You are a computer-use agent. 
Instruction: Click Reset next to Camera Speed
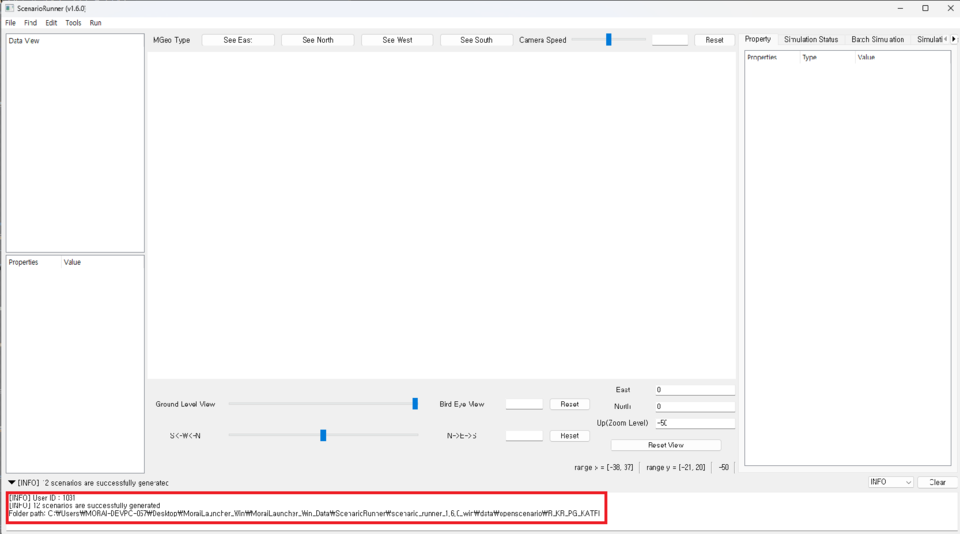714,40
